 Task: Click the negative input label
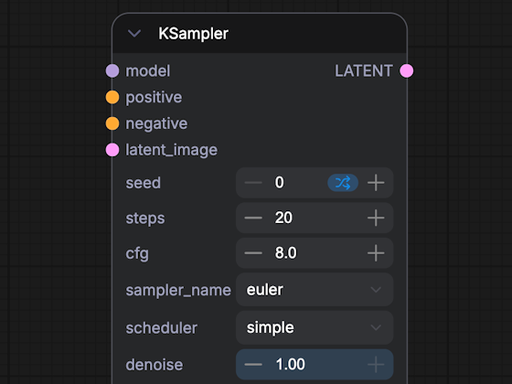tap(156, 124)
